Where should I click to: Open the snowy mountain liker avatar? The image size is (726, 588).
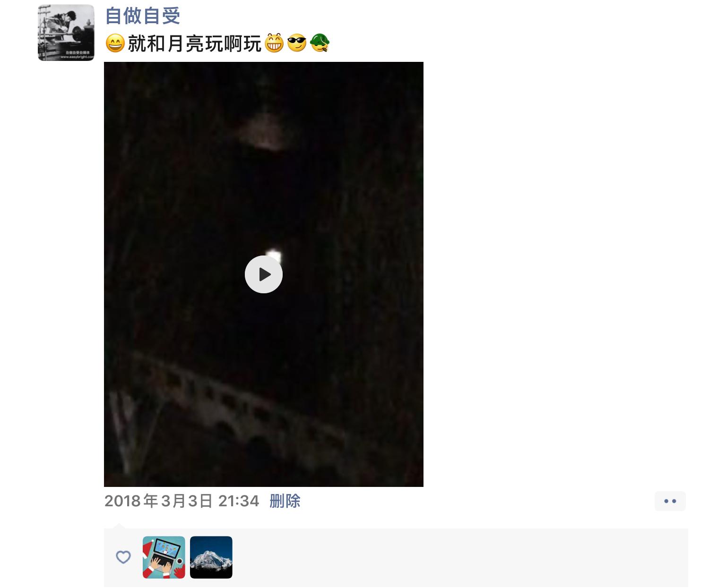pyautogui.click(x=211, y=557)
